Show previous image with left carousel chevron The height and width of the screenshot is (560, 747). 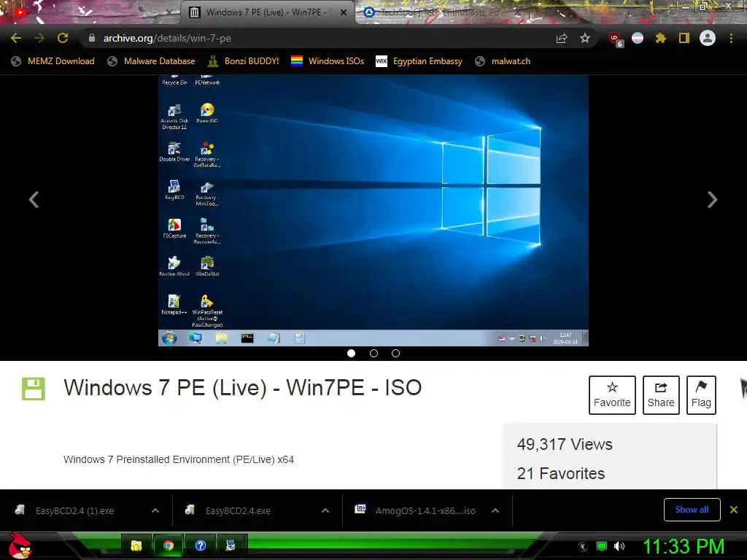coord(34,200)
